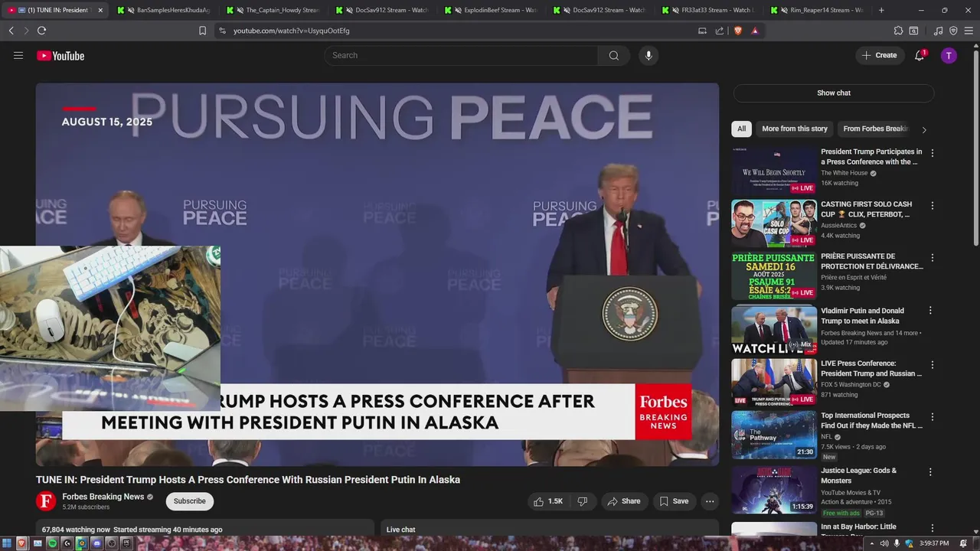Click the Share button
The image size is (980, 551).
tap(624, 501)
